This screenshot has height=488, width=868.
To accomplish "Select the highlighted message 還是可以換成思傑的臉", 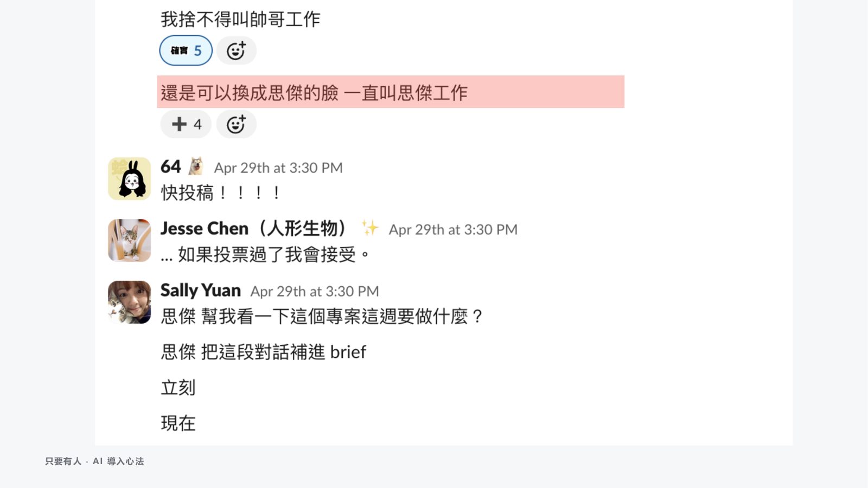I will pos(391,92).
